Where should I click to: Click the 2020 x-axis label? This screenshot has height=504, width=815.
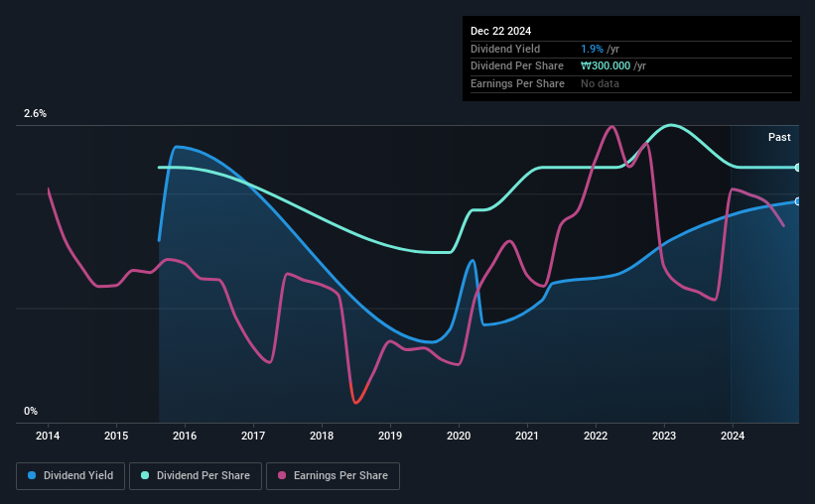click(x=459, y=436)
